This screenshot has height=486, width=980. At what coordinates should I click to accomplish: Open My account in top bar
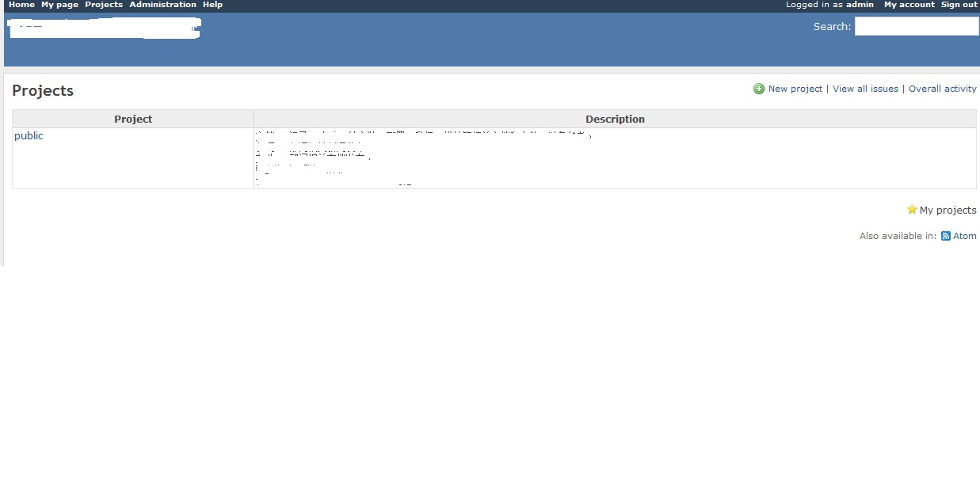pos(909,5)
